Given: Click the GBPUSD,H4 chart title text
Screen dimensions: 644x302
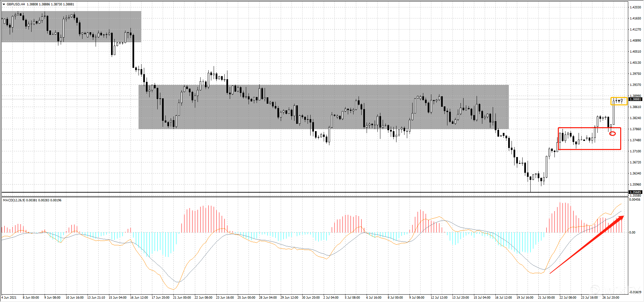Looking at the screenshot, I should 16,4.
